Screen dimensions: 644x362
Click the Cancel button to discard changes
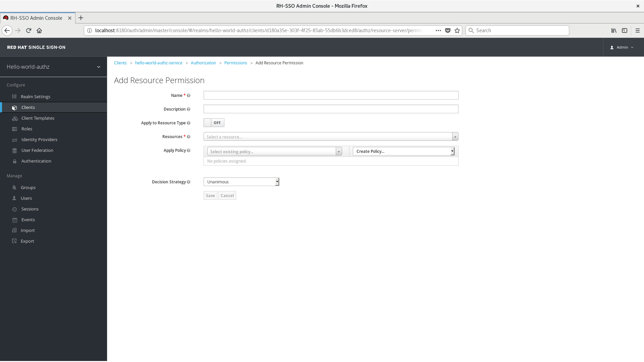(x=227, y=195)
